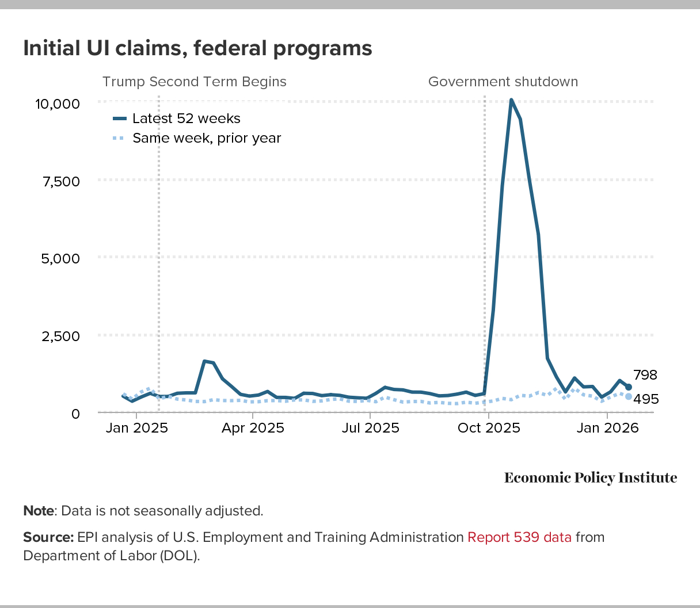Toggle the 'Latest 52 weeks' legend label
This screenshot has height=608, width=700.
pos(186,118)
